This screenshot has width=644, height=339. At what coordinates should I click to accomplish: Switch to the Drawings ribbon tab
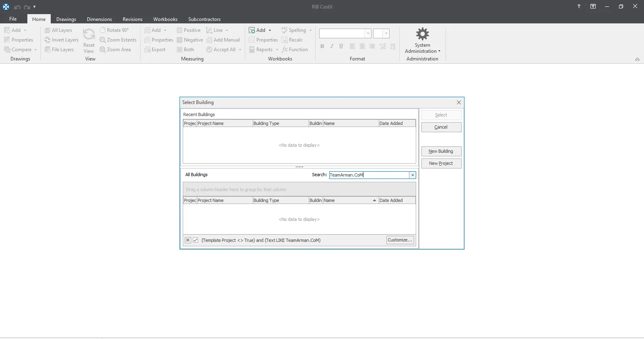(x=66, y=19)
